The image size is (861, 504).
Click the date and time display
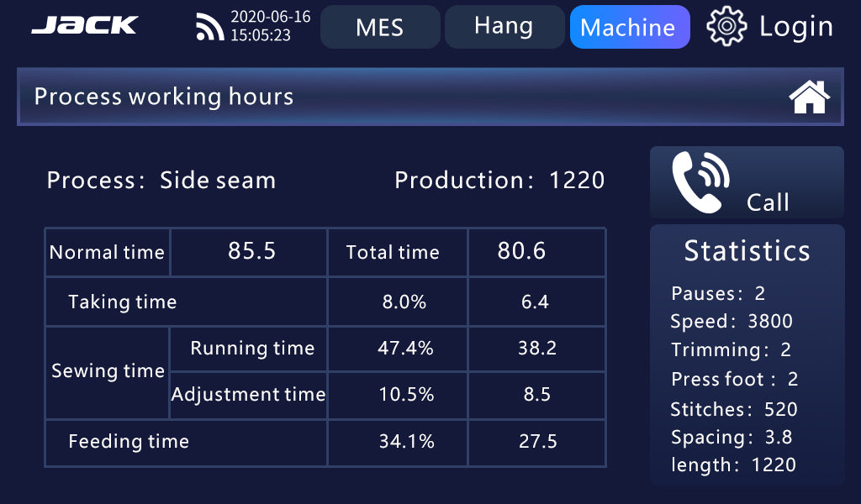click(271, 26)
